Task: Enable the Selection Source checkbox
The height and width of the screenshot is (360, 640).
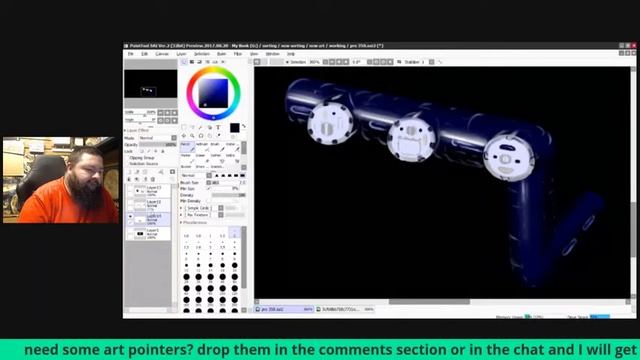Action: coord(127,163)
